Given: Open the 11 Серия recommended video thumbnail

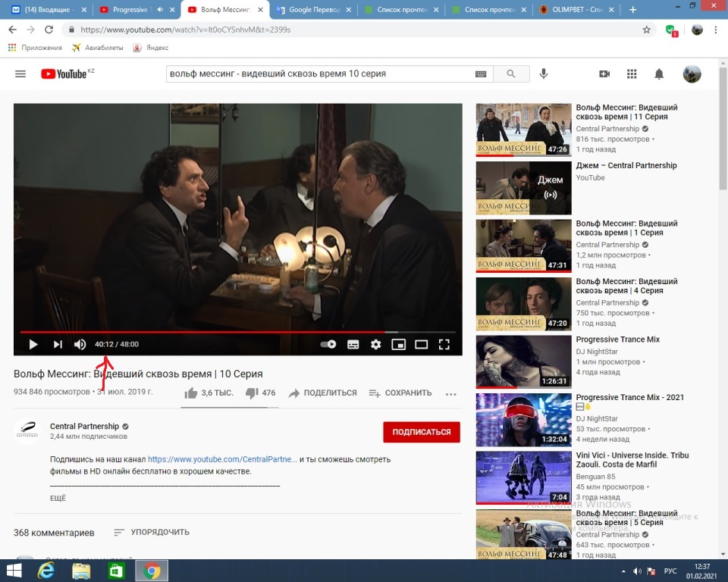Looking at the screenshot, I should point(524,130).
